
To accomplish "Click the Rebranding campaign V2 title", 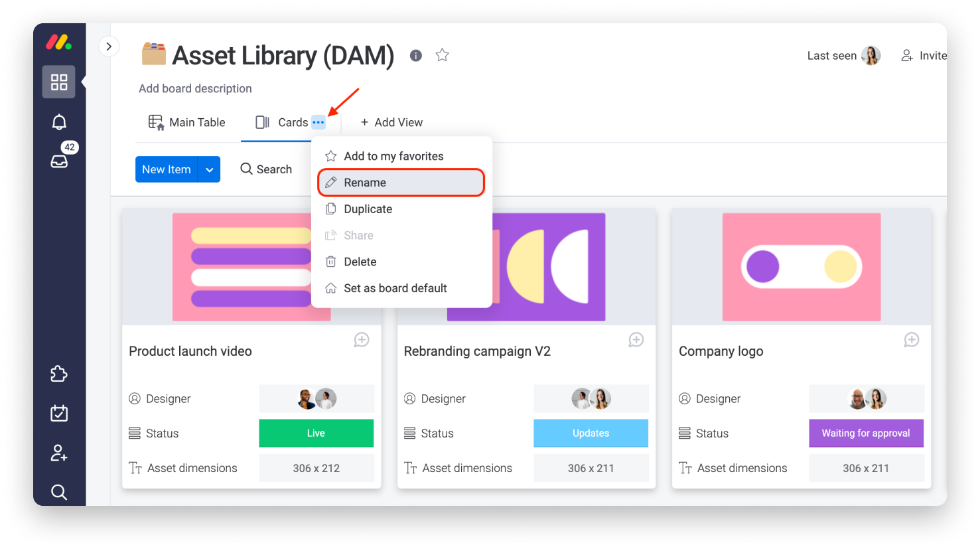I will (477, 351).
